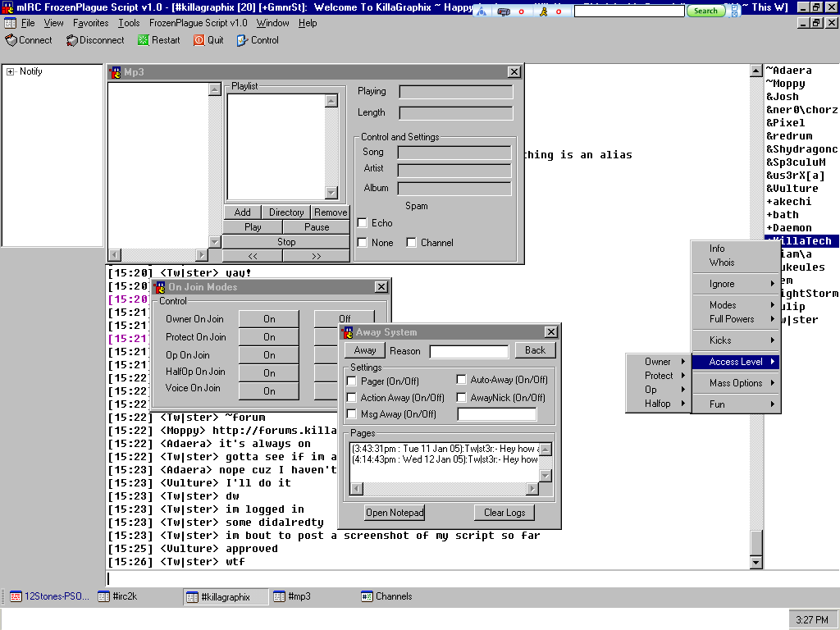Toggle the None spam checkbox

(x=362, y=243)
